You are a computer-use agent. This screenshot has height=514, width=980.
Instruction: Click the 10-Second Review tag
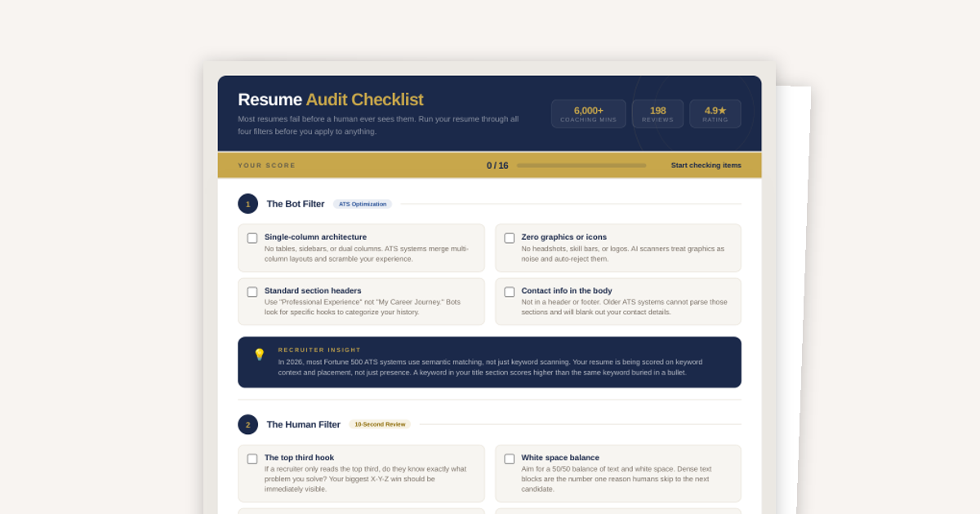[x=380, y=424]
